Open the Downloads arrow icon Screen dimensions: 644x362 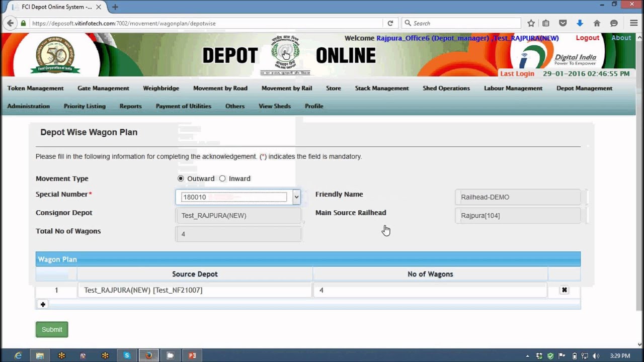point(580,23)
